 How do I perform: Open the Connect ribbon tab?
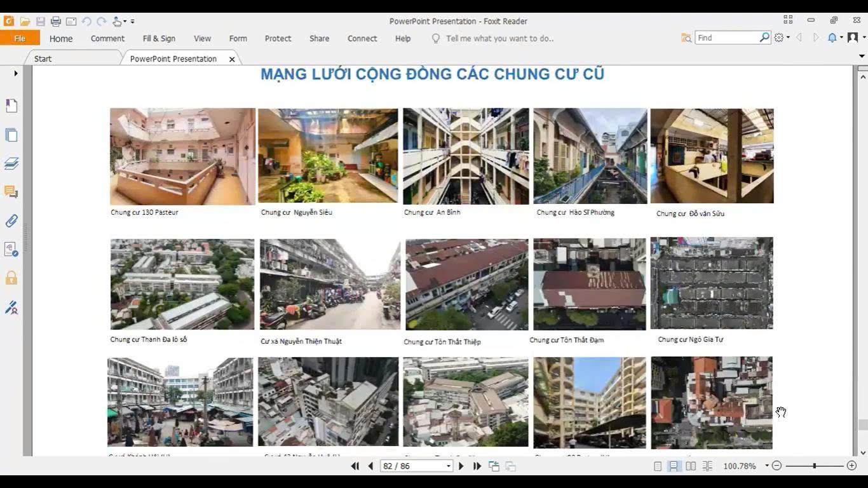[x=362, y=38]
